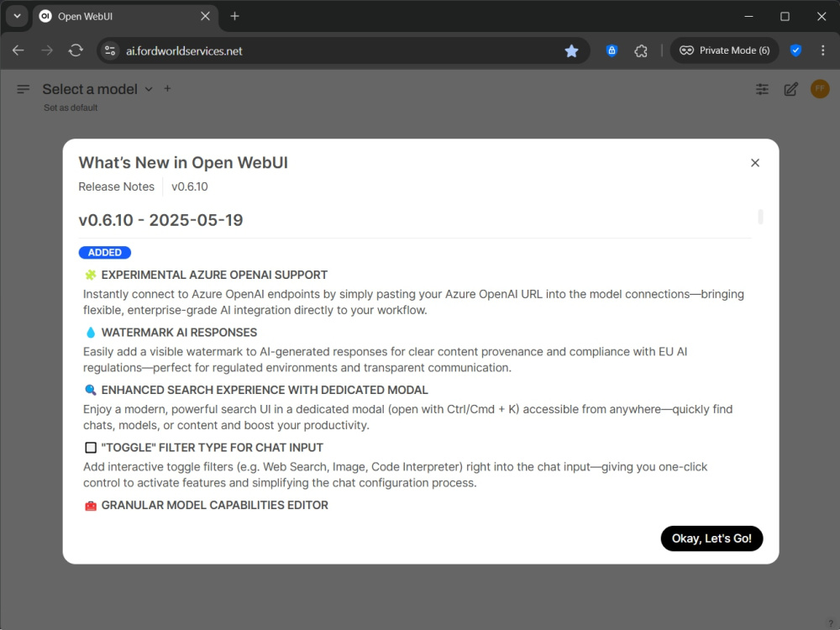Click the Experimental Azure OpenAI Support heading
Screen dimensions: 840x630
pyautogui.click(x=214, y=275)
